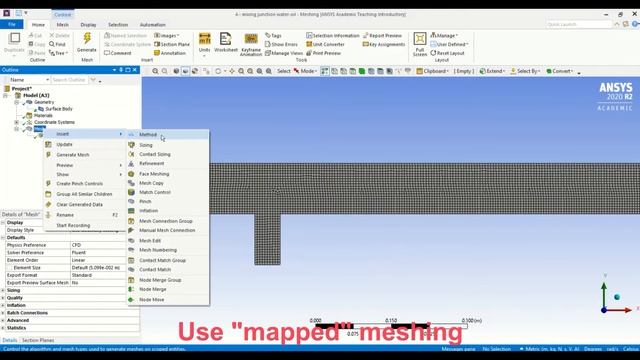Insert a Section Plane
This screenshot has width=640, height=360.
coord(172,44)
